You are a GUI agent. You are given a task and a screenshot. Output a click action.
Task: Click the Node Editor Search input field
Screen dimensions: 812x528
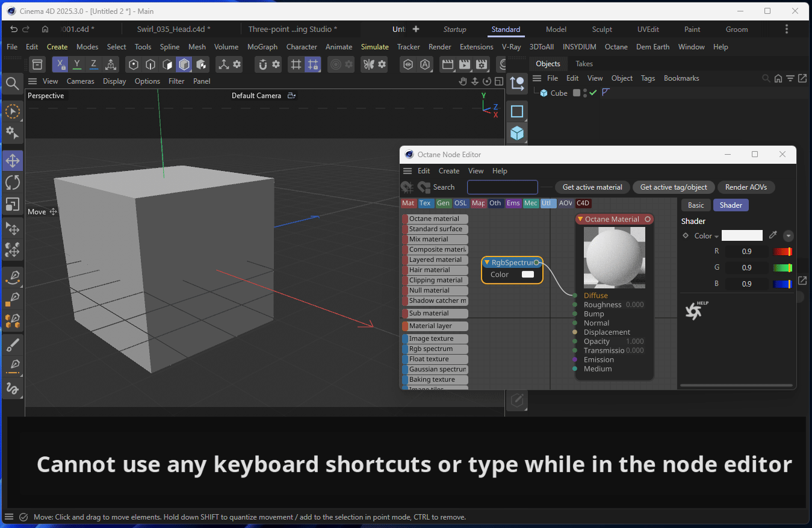[x=503, y=187]
